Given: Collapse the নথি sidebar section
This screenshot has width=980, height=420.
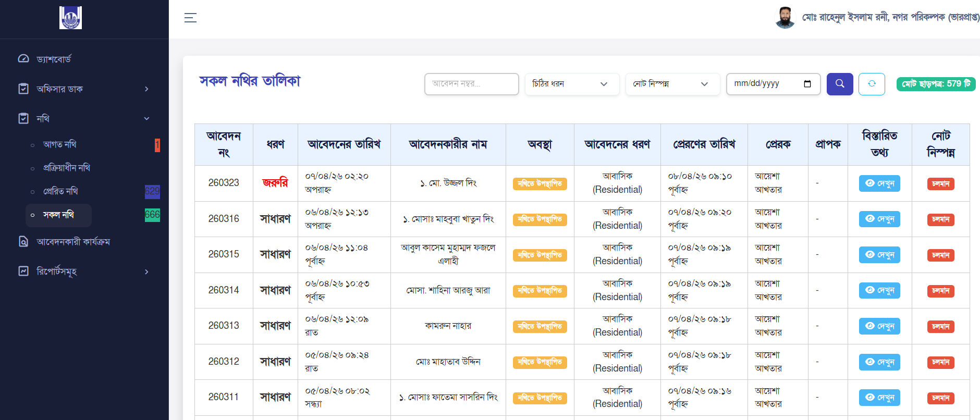Looking at the screenshot, I should (83, 119).
